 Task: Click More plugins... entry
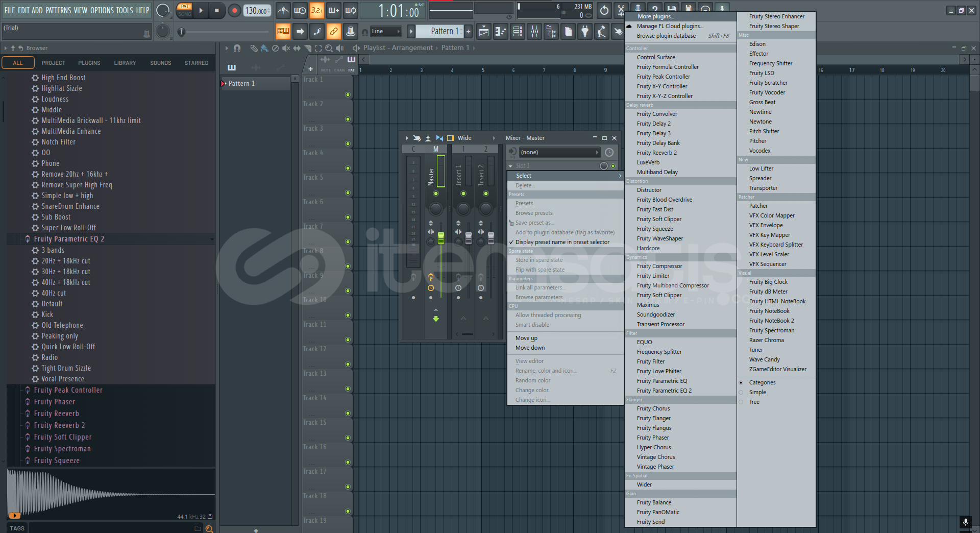point(655,16)
